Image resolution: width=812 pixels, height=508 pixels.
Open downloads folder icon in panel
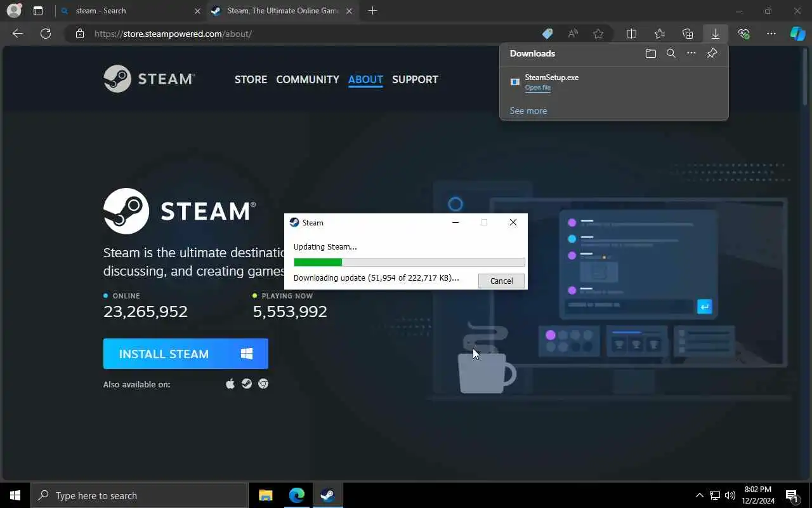coord(650,53)
